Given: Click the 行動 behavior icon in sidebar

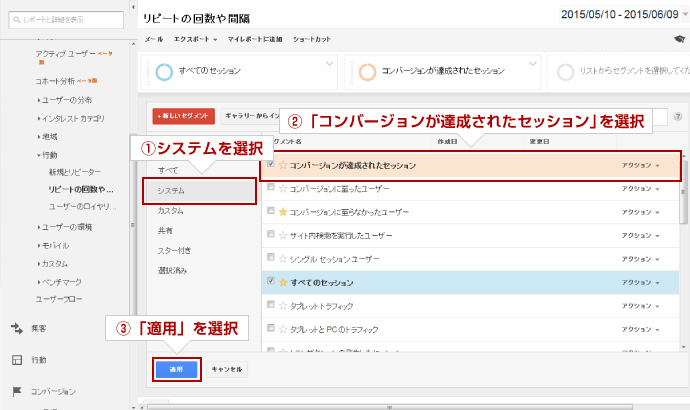Looking at the screenshot, I should tap(16, 360).
